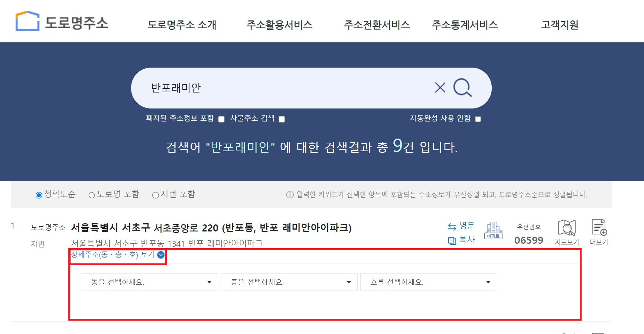644x334 pixels.
Task: Click the 더보기 document icon
Action: 599,227
